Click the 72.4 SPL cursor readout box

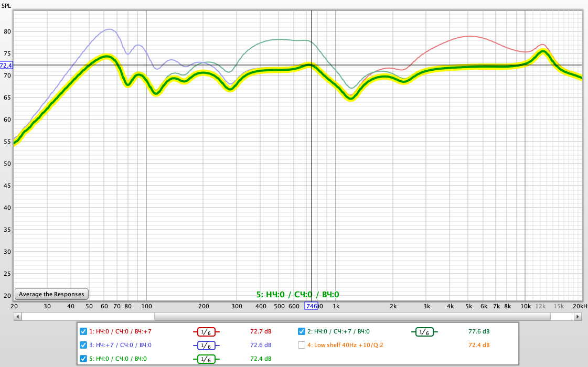[x=6, y=65]
